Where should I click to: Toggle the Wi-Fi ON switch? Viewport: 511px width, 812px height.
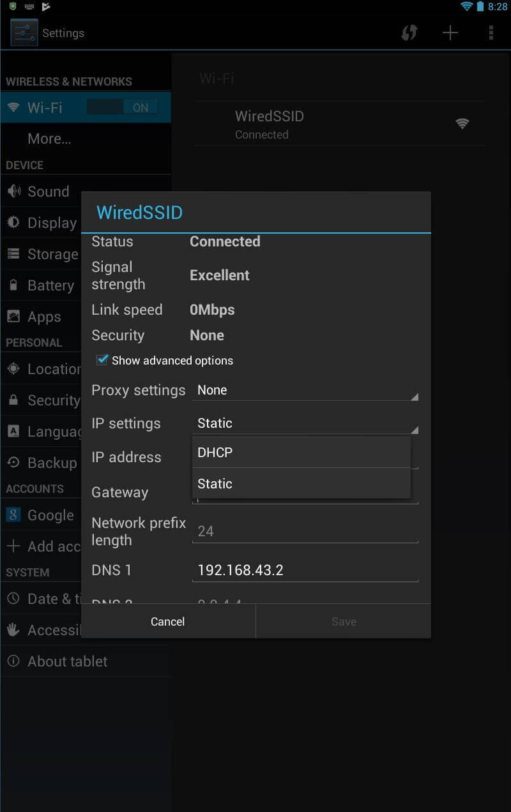123,107
